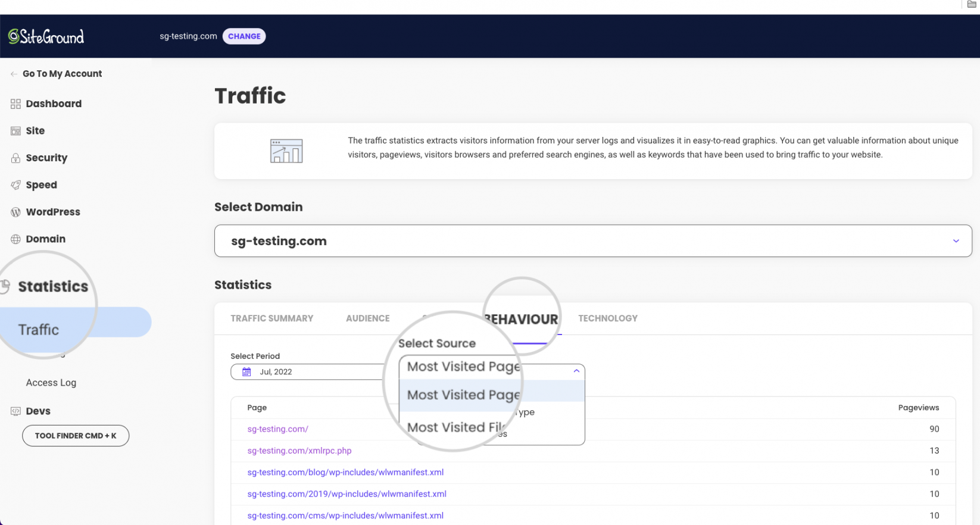This screenshot has width=980, height=525.
Task: Open the Access Log page
Action: (x=51, y=383)
